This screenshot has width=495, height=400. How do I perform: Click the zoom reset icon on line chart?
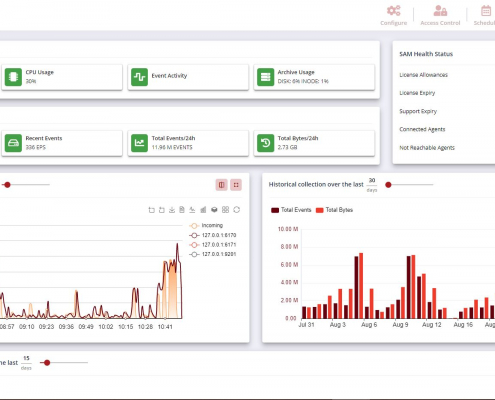pos(162,210)
